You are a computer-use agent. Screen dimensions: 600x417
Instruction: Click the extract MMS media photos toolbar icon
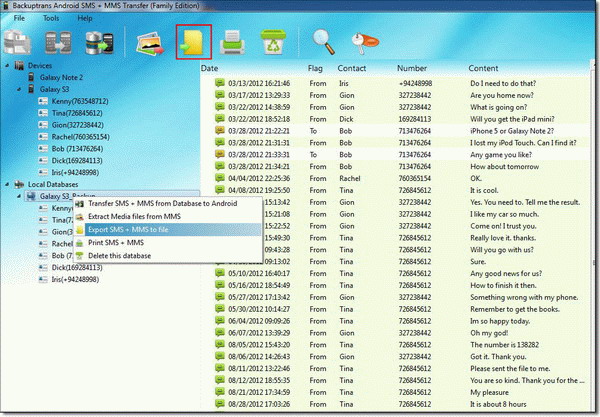point(150,43)
